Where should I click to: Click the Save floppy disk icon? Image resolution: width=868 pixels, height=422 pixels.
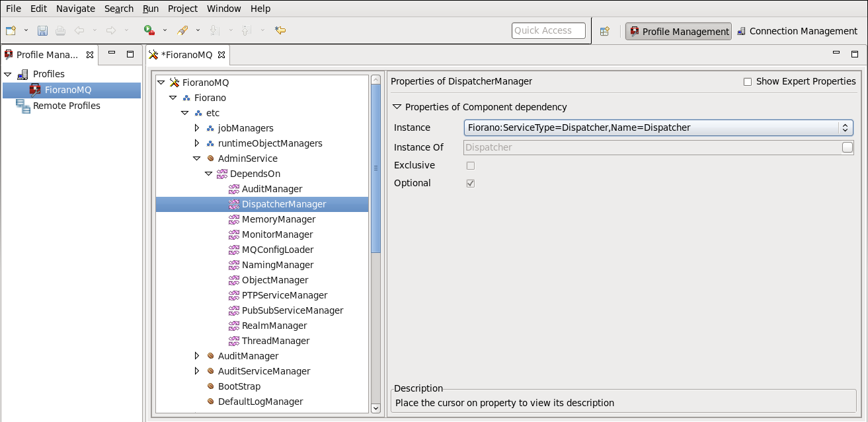click(42, 30)
